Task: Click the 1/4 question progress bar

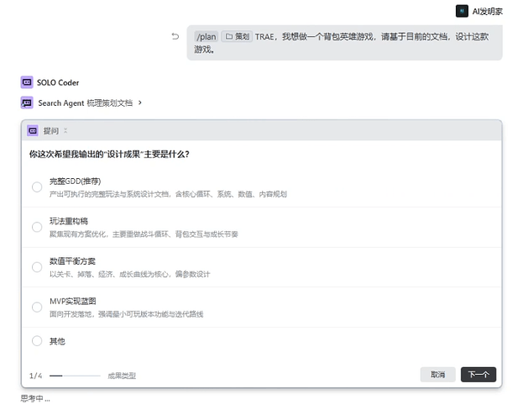Action: (x=75, y=375)
